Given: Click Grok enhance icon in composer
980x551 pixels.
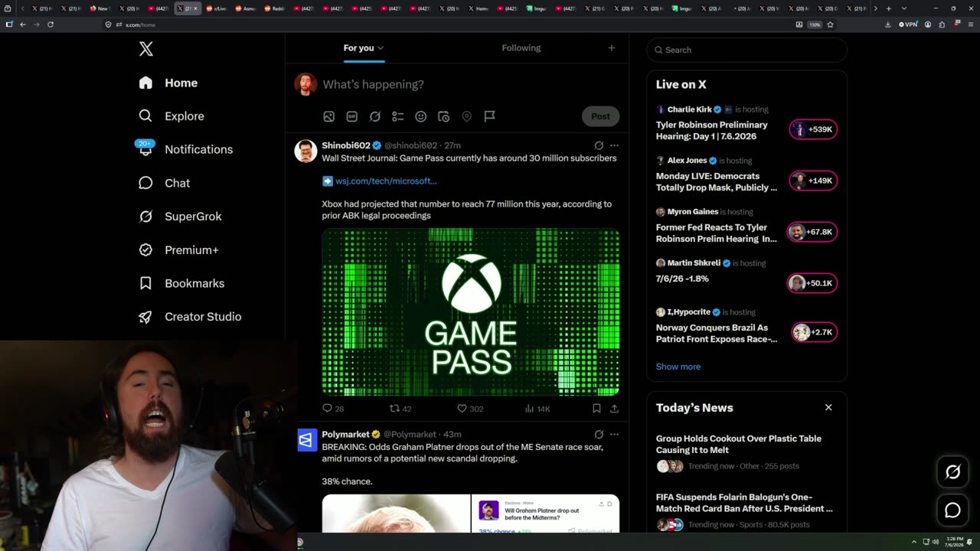Looking at the screenshot, I should pos(374,116).
